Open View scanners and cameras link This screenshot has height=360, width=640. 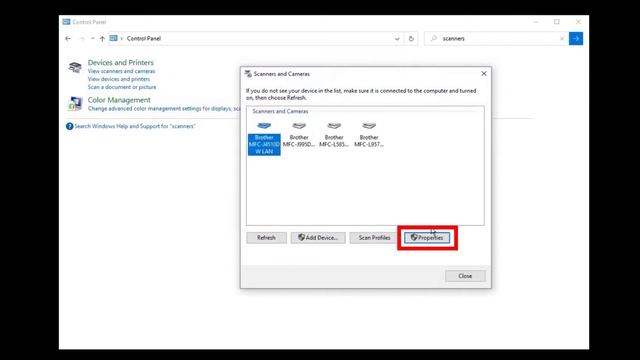tap(121, 71)
